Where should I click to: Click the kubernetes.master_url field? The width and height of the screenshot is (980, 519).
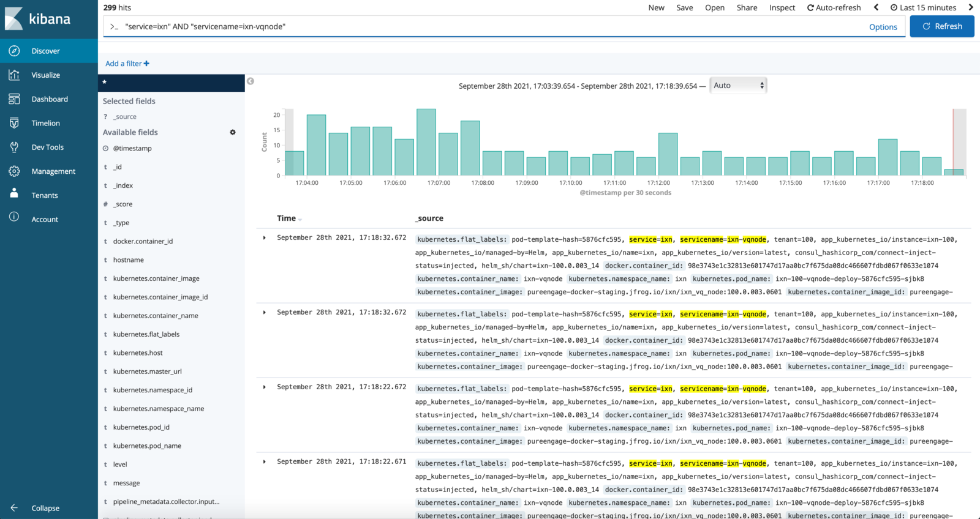pos(148,372)
